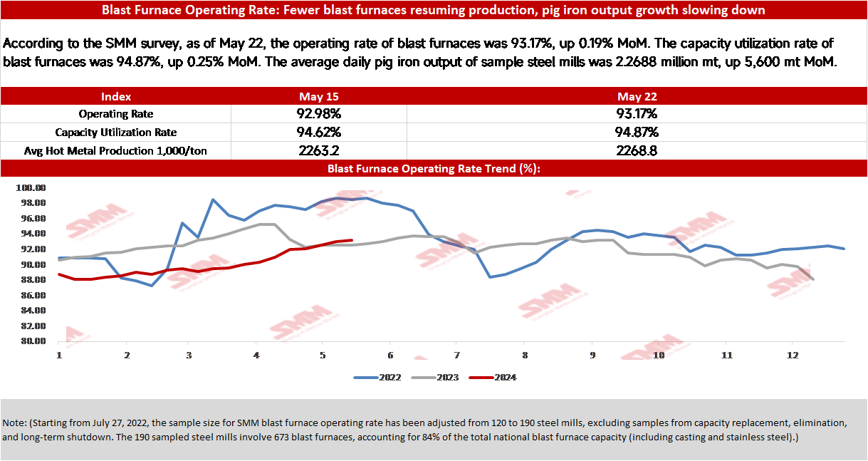This screenshot has height=461, width=868.
Task: Select the 94.87% table cell
Action: pos(637,132)
